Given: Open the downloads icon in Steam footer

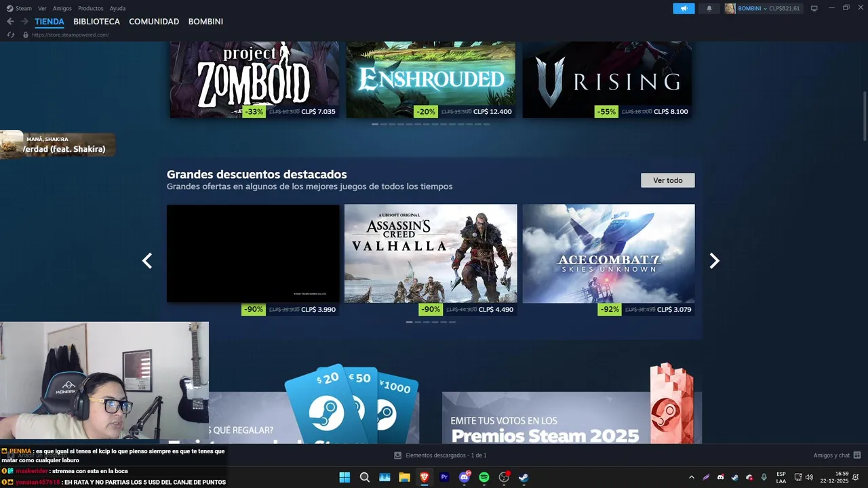Looking at the screenshot, I should [x=398, y=455].
